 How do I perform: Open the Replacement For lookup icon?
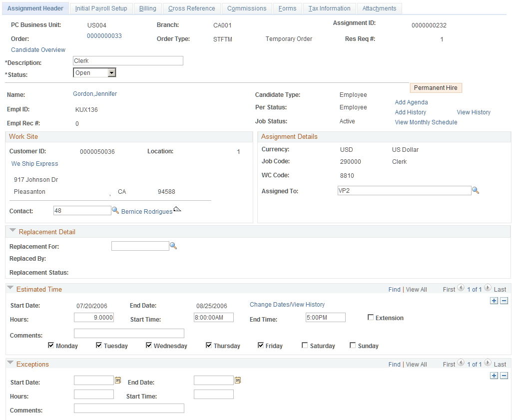173,246
